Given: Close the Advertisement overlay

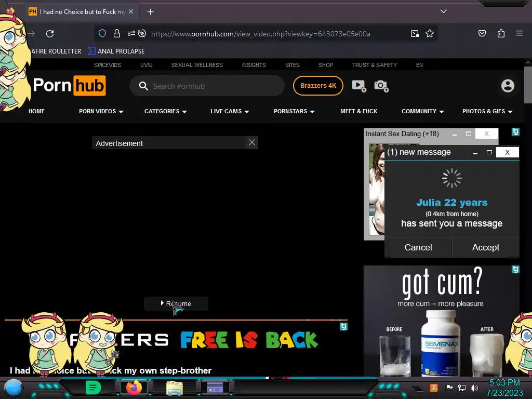Looking at the screenshot, I should [x=252, y=142].
